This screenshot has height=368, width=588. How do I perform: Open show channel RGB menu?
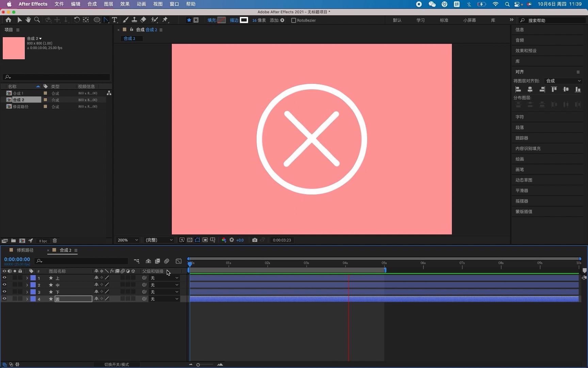pyautogui.click(x=224, y=240)
